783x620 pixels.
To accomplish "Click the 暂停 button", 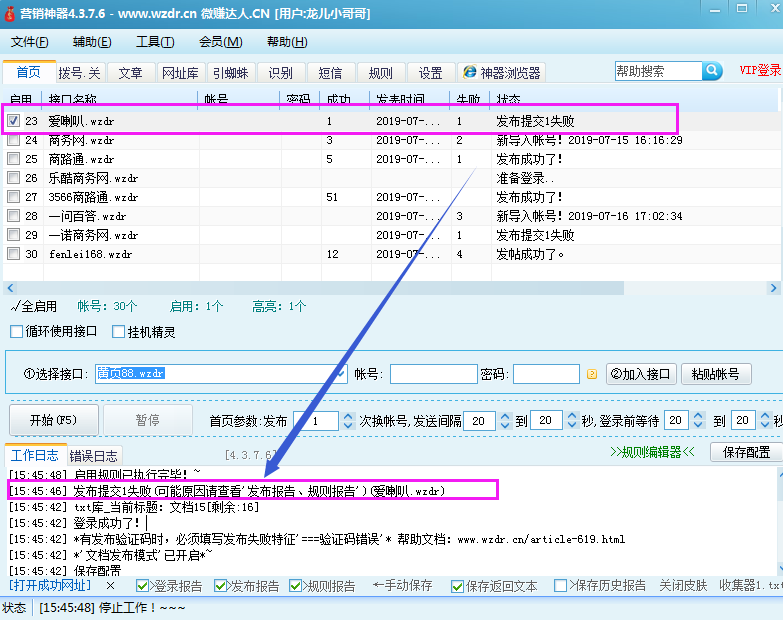I will tap(147, 420).
